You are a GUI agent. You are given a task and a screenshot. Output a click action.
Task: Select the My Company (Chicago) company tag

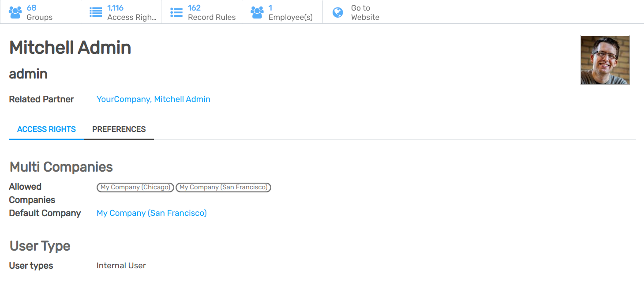click(x=135, y=187)
